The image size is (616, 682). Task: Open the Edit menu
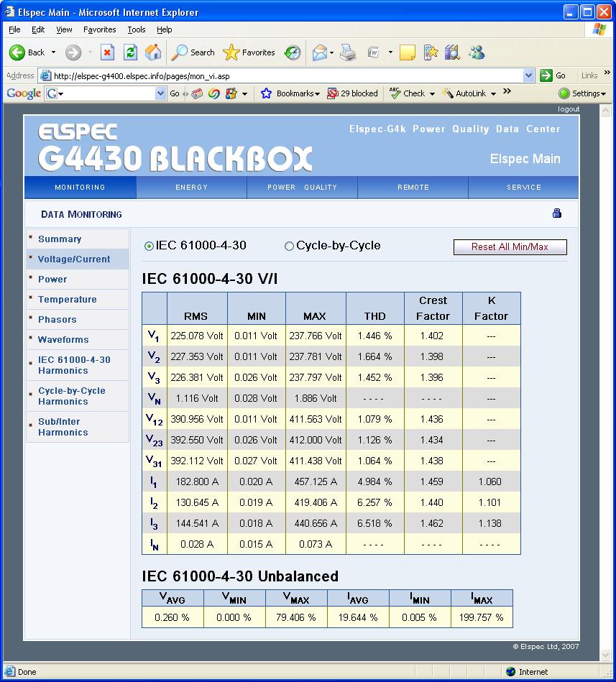point(38,29)
